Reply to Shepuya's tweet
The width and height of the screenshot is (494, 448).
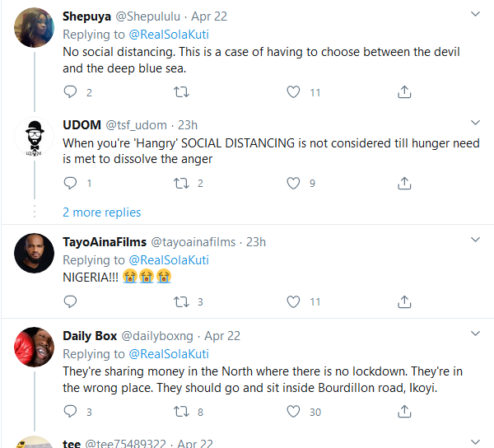point(70,93)
